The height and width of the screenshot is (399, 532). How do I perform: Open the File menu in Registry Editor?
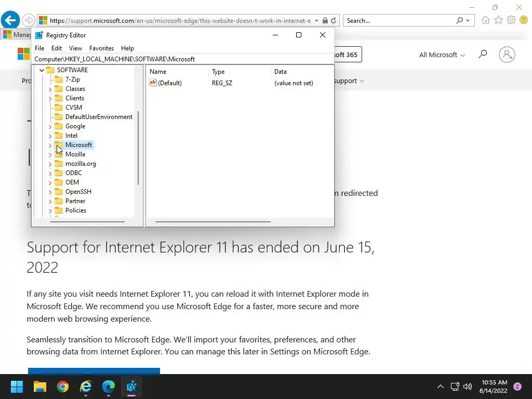point(39,48)
